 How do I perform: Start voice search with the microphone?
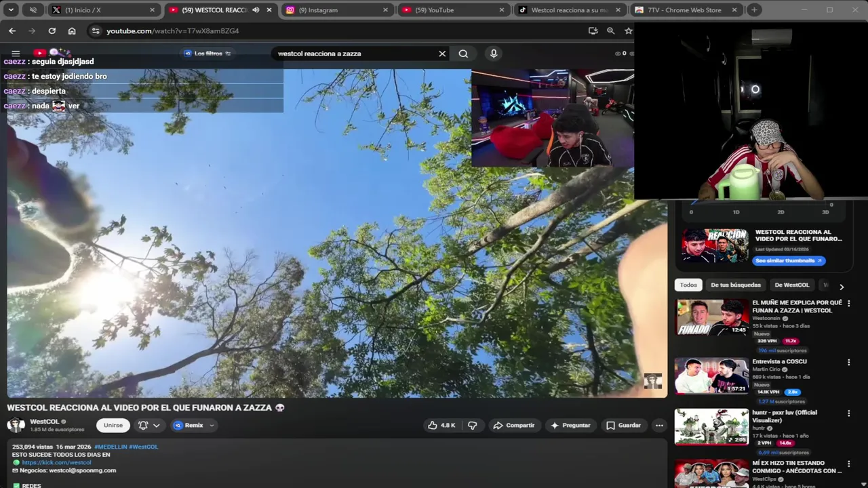pyautogui.click(x=494, y=54)
